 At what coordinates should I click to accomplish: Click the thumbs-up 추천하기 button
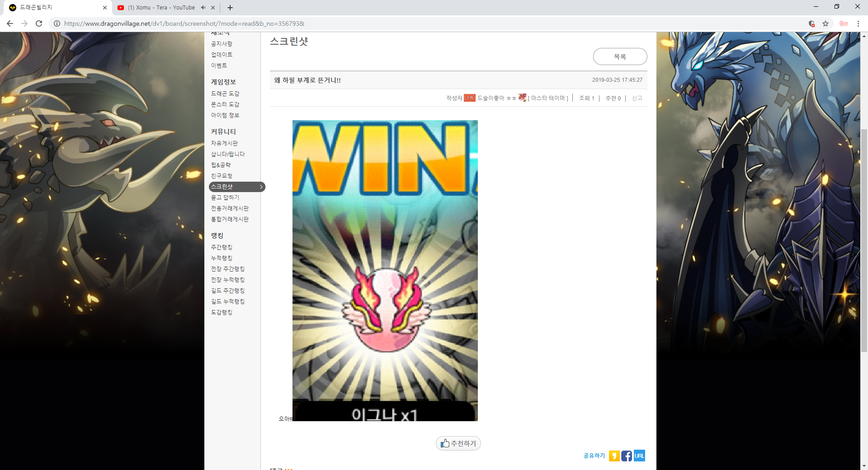(458, 443)
